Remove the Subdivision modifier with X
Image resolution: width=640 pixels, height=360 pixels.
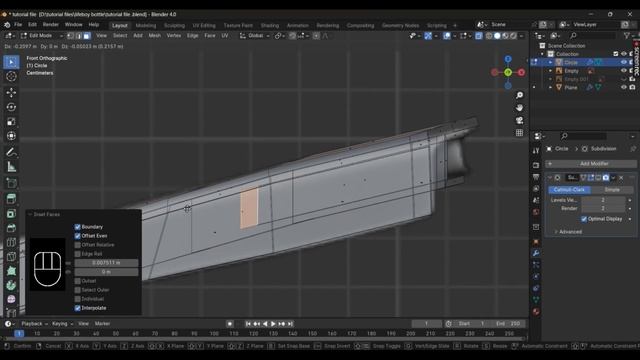coord(621,178)
